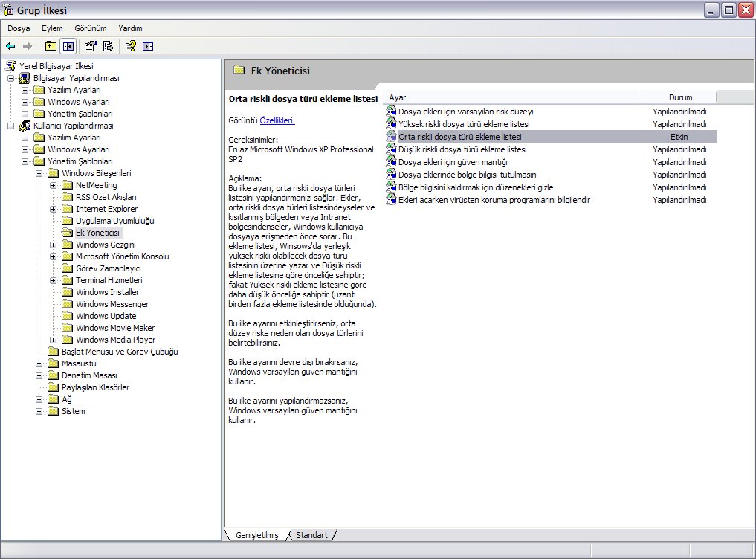This screenshot has height=559, width=756.
Task: Click the Etkin status cell
Action: pos(679,137)
